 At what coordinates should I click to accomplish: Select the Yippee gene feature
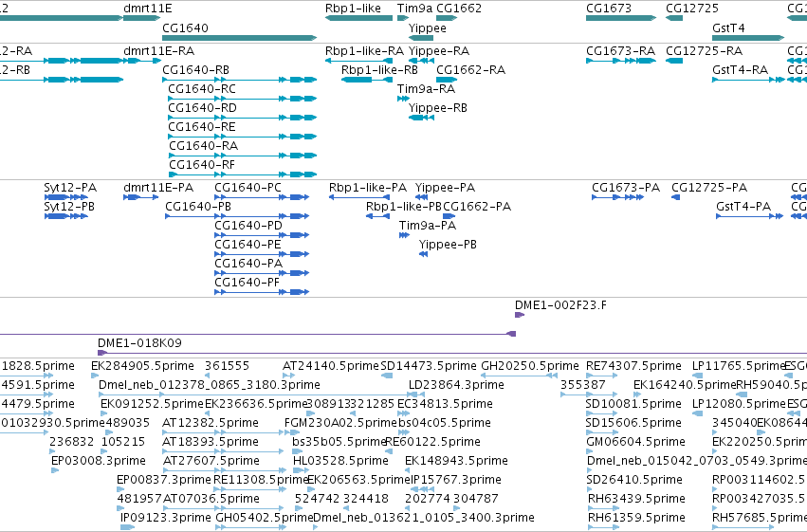(421, 38)
